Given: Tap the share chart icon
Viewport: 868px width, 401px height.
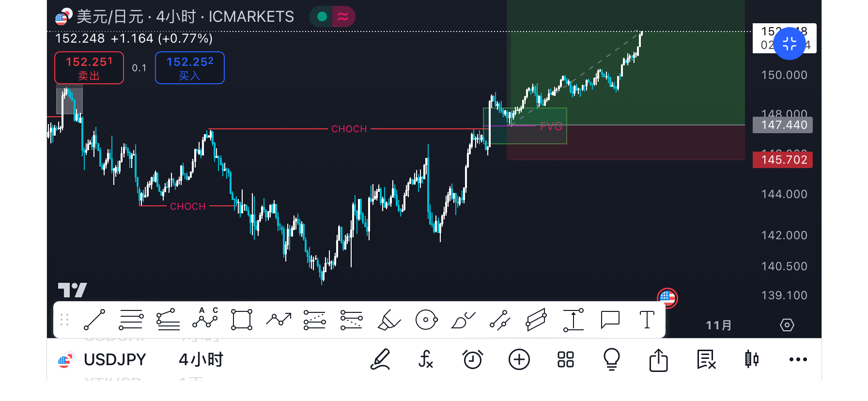Looking at the screenshot, I should pyautogui.click(x=658, y=360).
